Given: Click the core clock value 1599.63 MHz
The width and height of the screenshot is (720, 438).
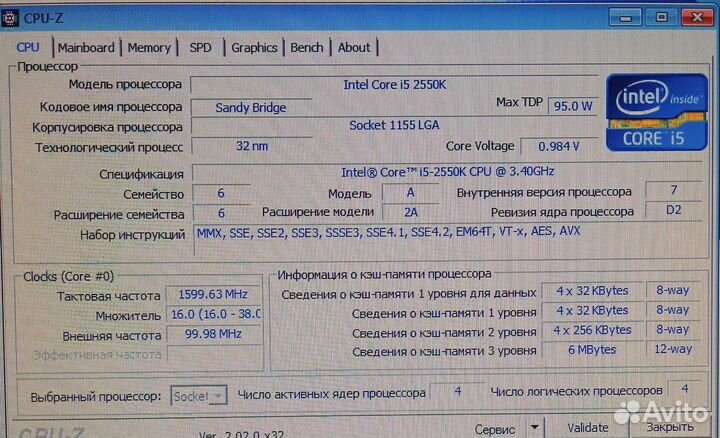Looking at the screenshot, I should (213, 294).
